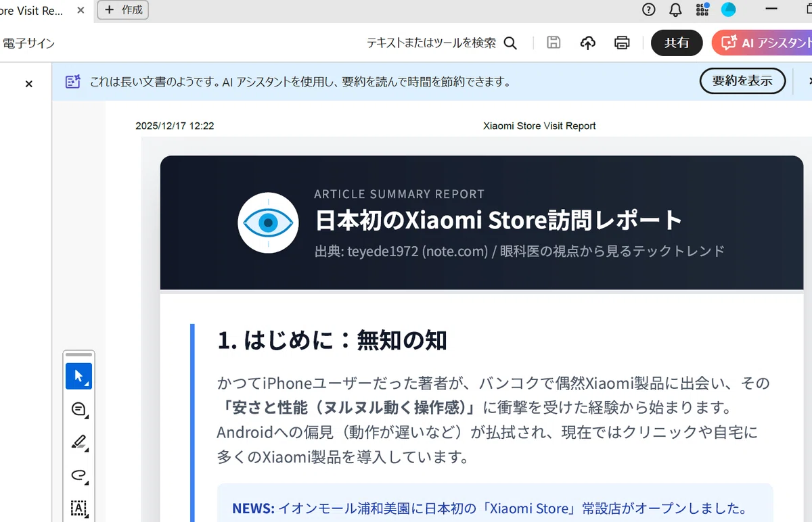
Task: Open help question mark icon
Action: [649, 9]
